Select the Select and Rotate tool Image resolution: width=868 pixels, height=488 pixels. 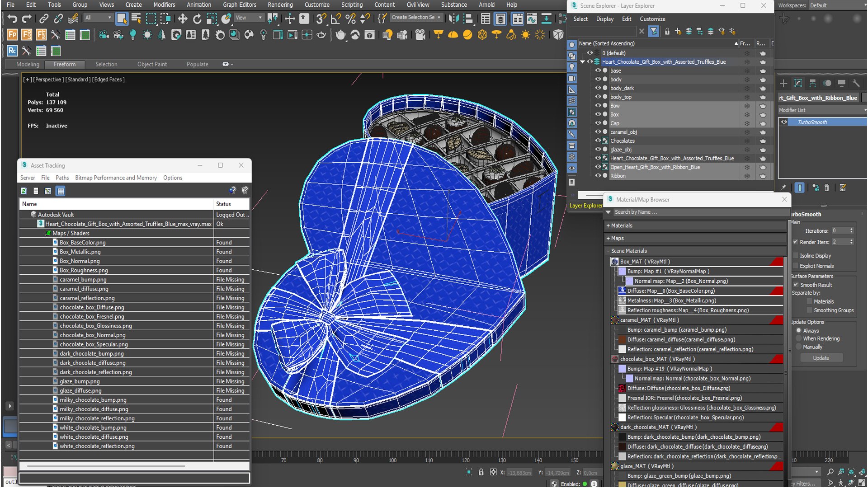click(197, 19)
